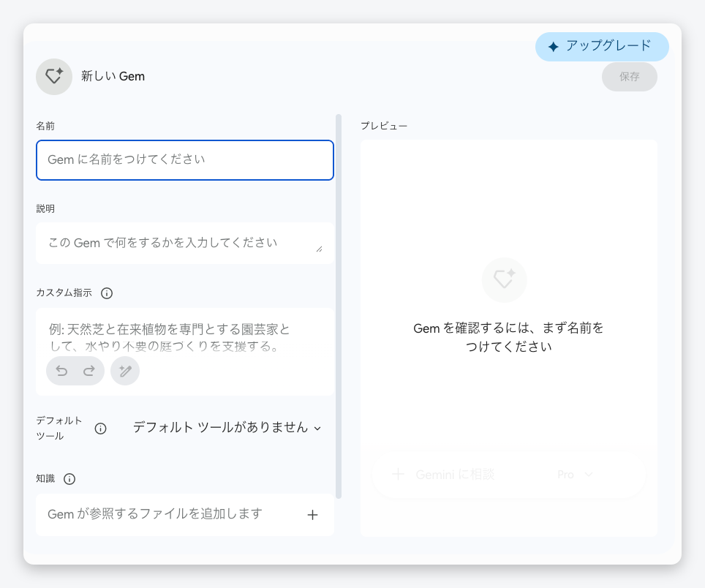Click the Gemini に相談 preview chat input
Viewport: 705px width, 588px height.
tap(455, 475)
